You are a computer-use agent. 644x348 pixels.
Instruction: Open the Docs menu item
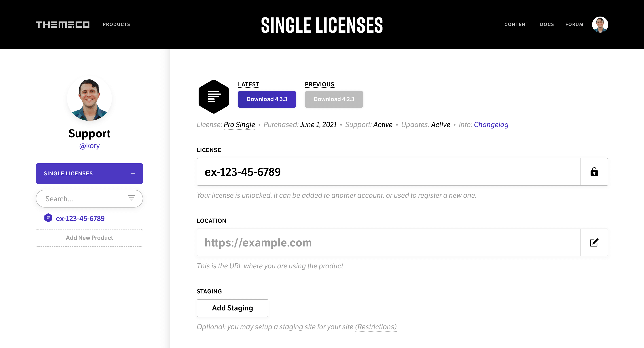click(547, 25)
